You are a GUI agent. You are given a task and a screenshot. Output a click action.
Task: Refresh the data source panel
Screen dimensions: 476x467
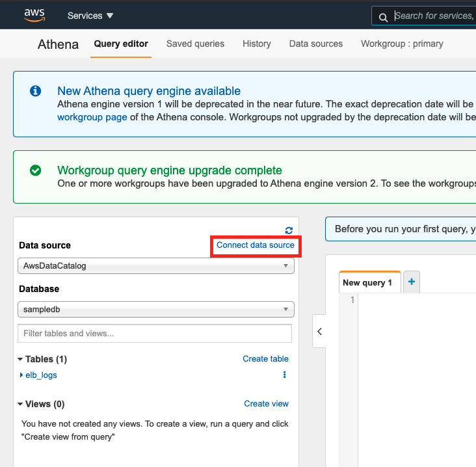(289, 230)
